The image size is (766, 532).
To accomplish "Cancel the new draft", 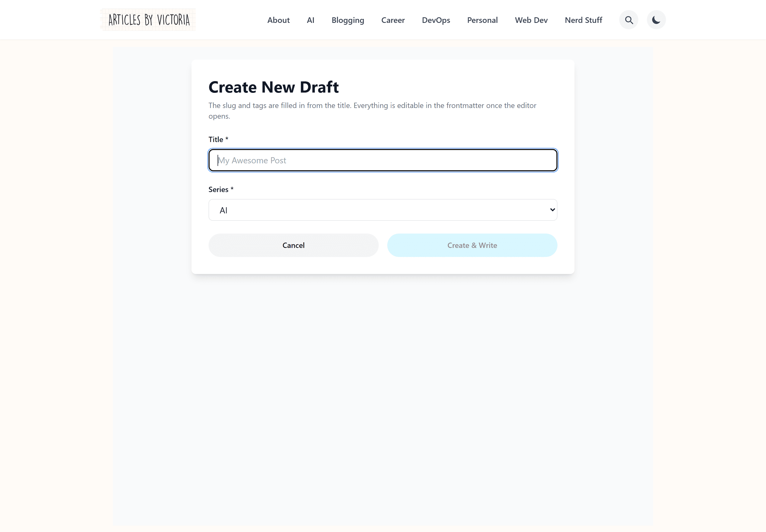I will click(x=293, y=245).
